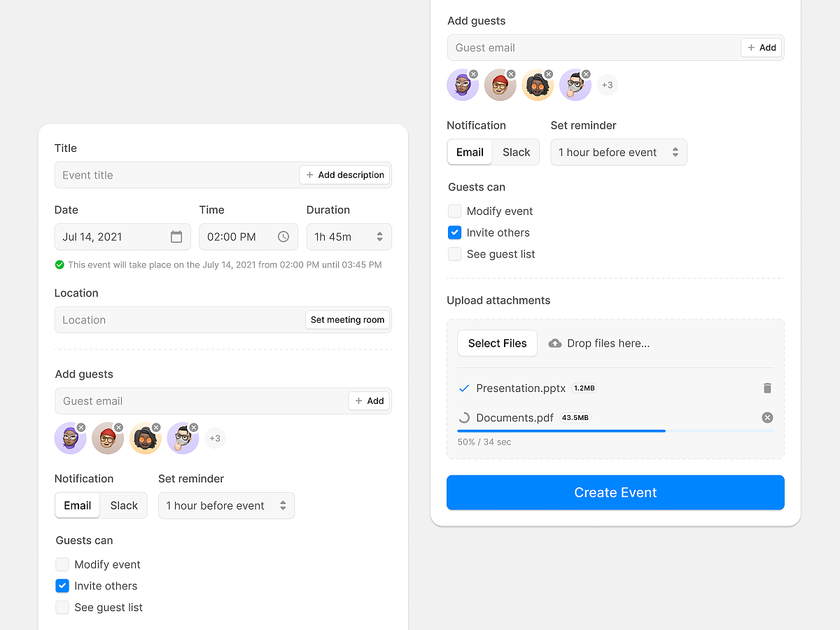The image size is (840, 630).
Task: Remove the orange-glasses guest in the left card
Action: (156, 428)
